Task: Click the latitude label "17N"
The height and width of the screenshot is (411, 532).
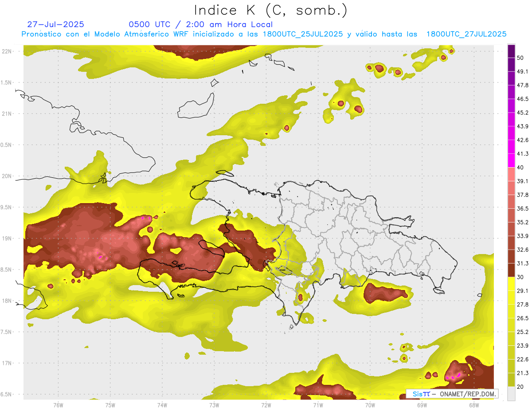Action: tap(8, 363)
